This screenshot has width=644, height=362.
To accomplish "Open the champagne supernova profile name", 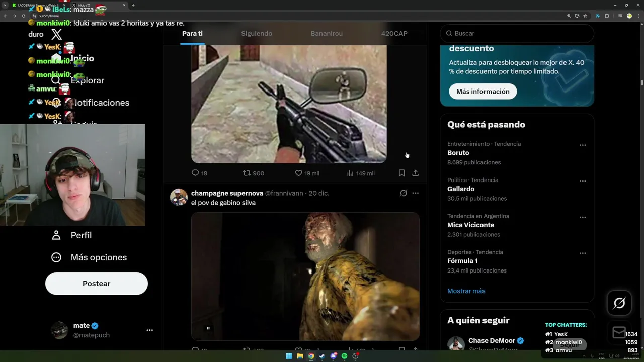I will click(x=227, y=193).
